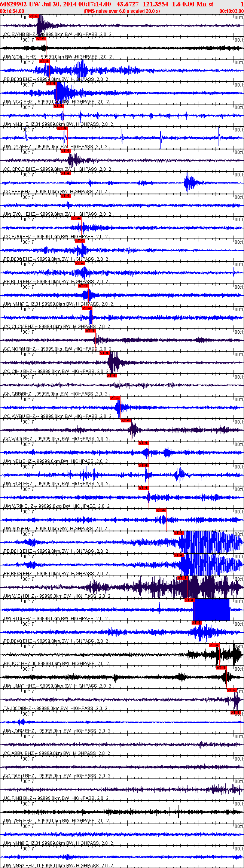Viewport: 244px width, 868px height.
Task: Select the TA.J05D.BHZ station label
Action: (x=17, y=708)
